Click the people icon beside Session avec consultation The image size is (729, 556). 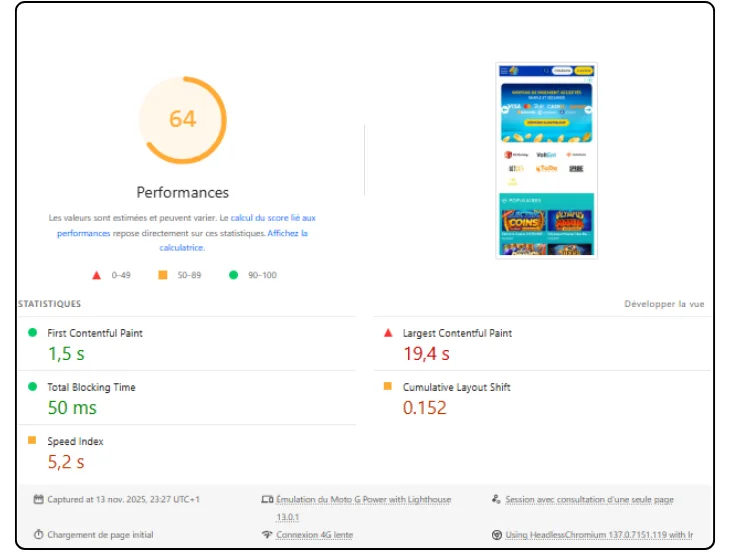(x=496, y=499)
